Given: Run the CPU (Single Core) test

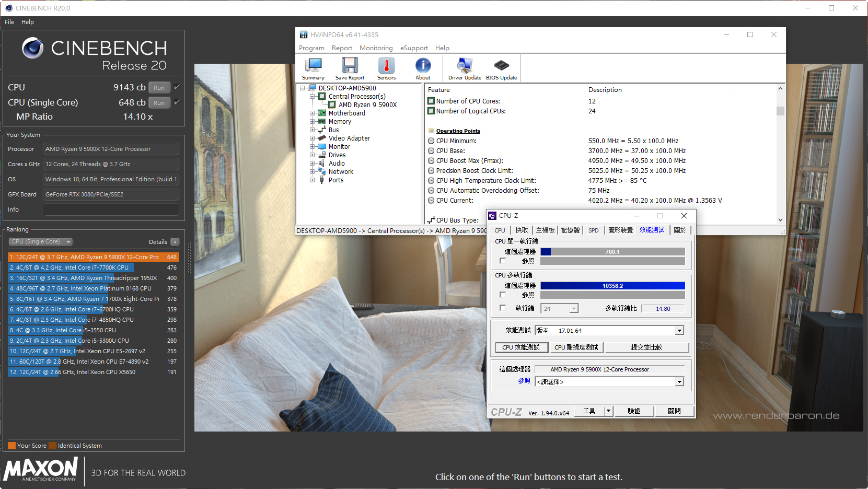Looking at the screenshot, I should point(159,103).
